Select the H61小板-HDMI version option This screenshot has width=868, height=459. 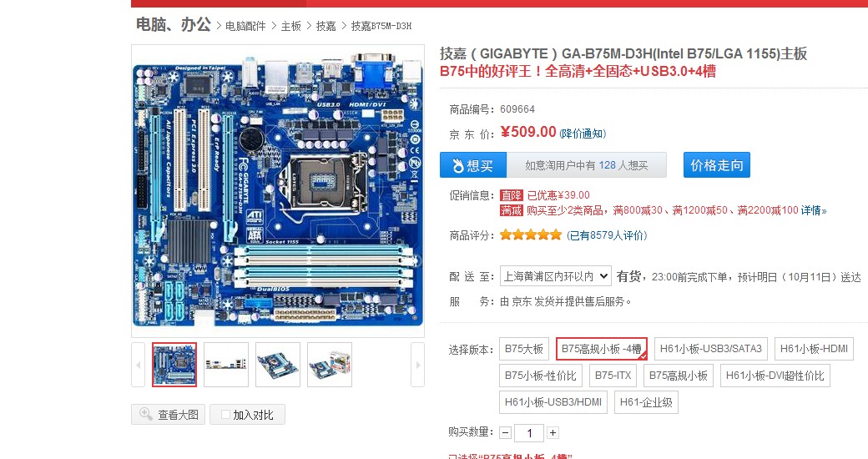(814, 349)
